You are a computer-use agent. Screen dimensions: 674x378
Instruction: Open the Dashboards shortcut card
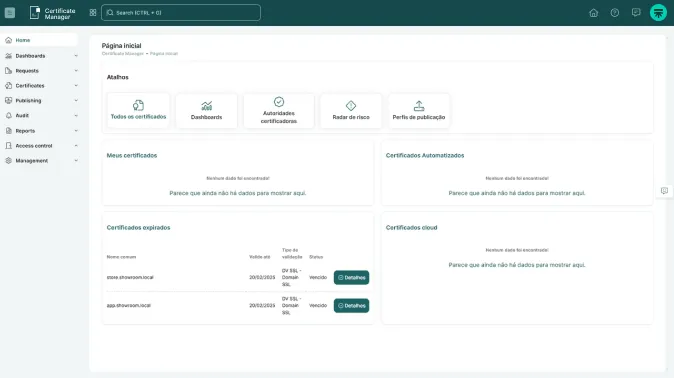206,111
